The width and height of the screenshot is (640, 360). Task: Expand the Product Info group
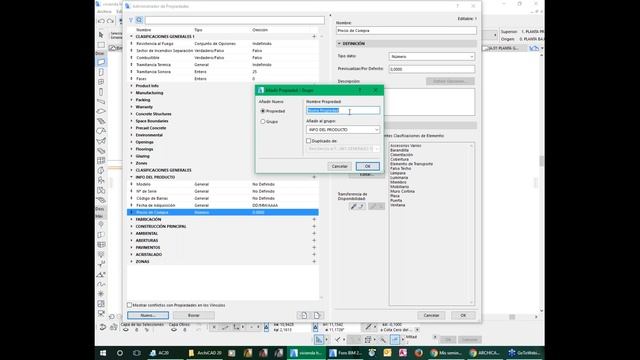pos(131,86)
